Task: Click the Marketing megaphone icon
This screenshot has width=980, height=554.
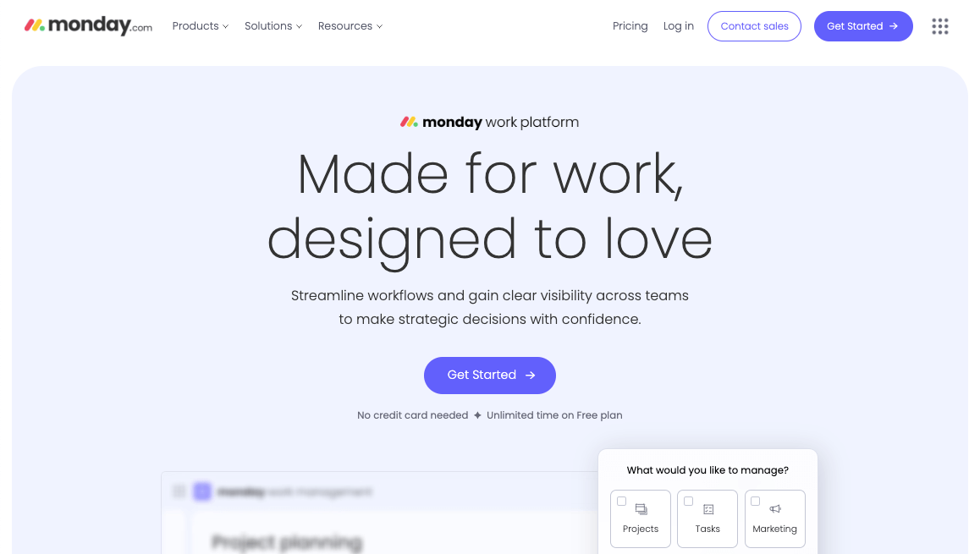Action: pos(775,509)
